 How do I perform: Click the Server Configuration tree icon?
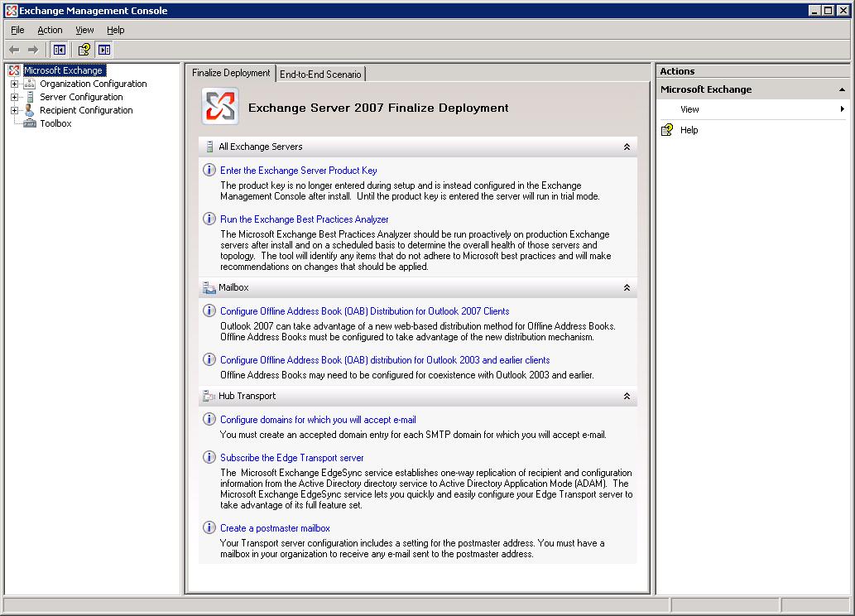click(30, 97)
